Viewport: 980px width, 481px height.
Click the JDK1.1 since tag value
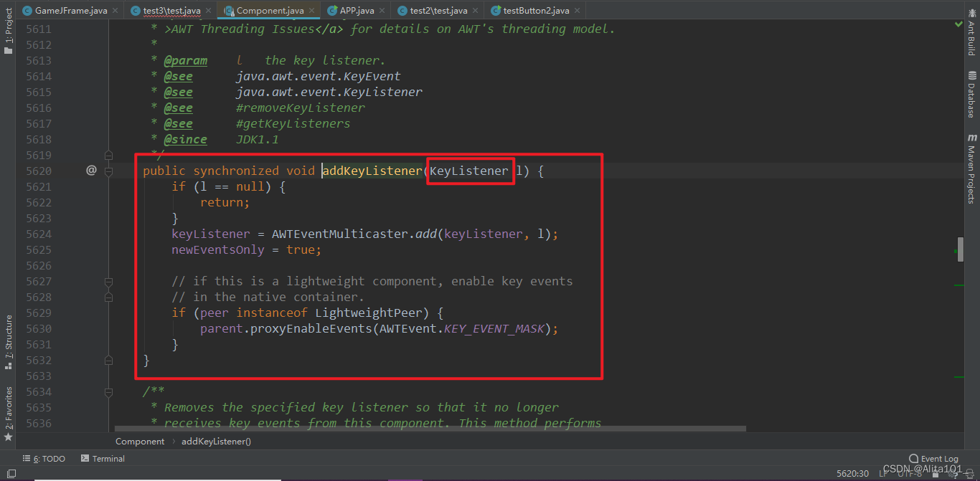pyautogui.click(x=258, y=139)
